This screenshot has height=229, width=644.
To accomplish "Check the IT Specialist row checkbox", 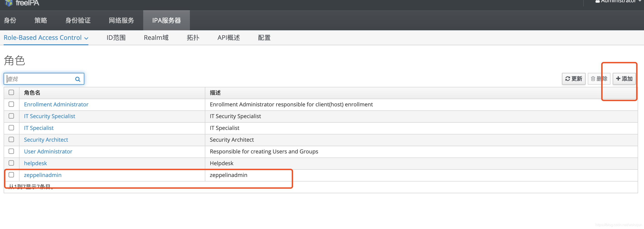I will click(11, 128).
